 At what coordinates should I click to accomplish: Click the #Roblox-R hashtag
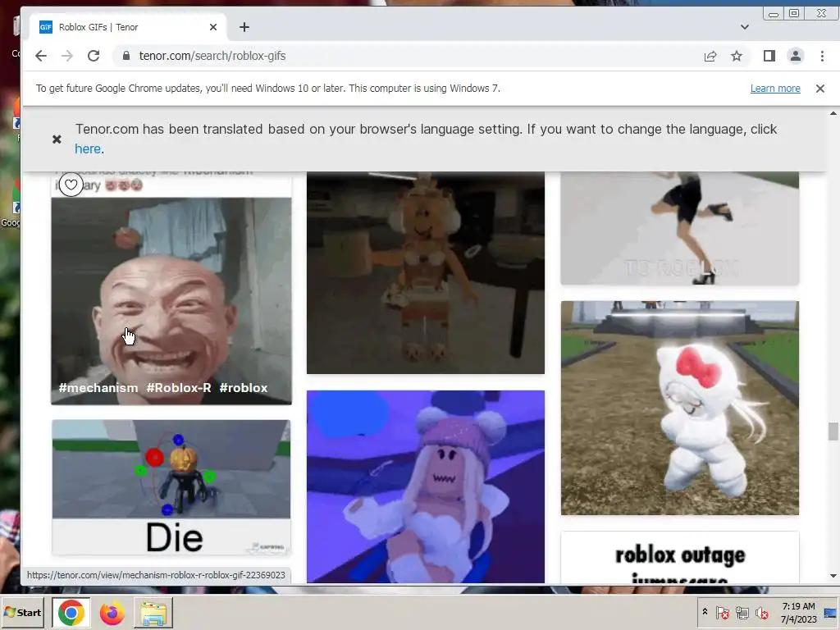(179, 388)
